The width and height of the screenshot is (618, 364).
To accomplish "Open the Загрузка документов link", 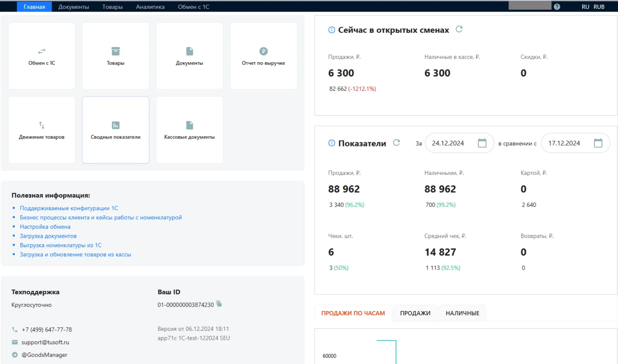I will [x=48, y=236].
